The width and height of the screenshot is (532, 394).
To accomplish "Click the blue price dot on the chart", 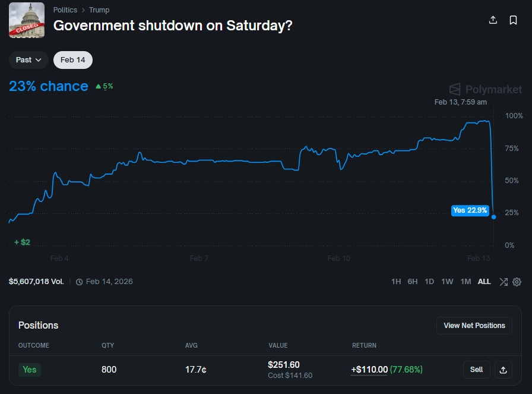I will point(493,216).
